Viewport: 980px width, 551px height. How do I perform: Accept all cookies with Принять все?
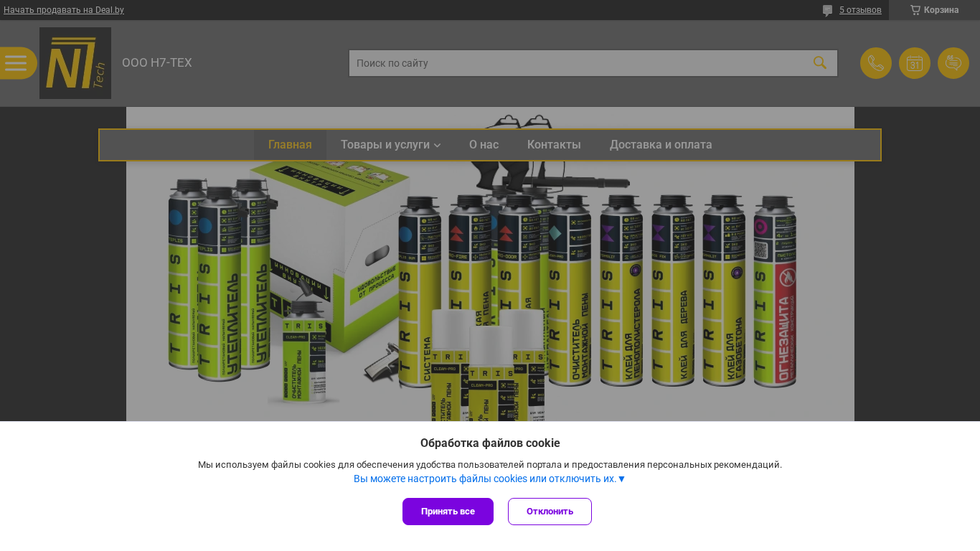448,512
